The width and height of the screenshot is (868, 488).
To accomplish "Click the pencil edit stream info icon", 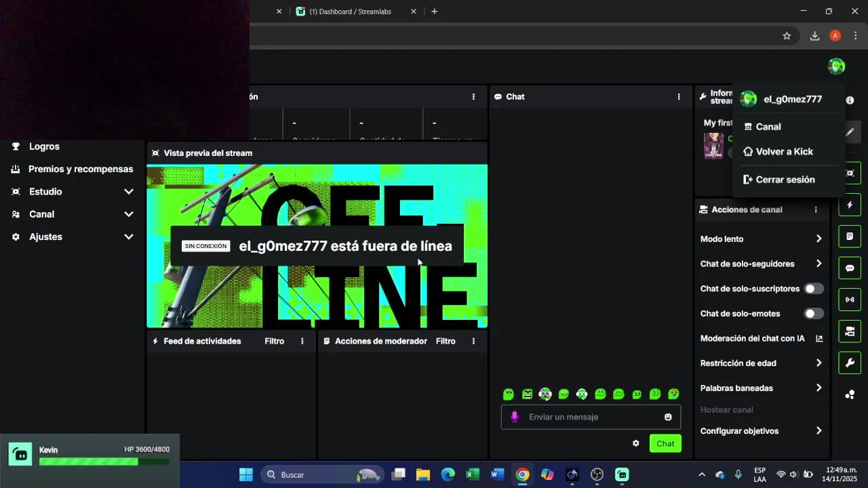I will tap(850, 132).
